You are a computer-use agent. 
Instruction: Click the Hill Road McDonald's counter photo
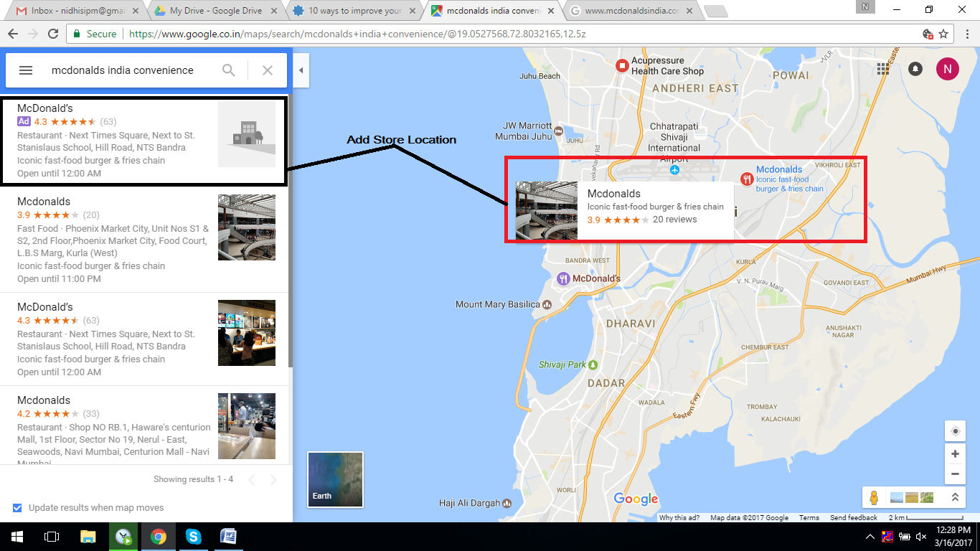247,333
